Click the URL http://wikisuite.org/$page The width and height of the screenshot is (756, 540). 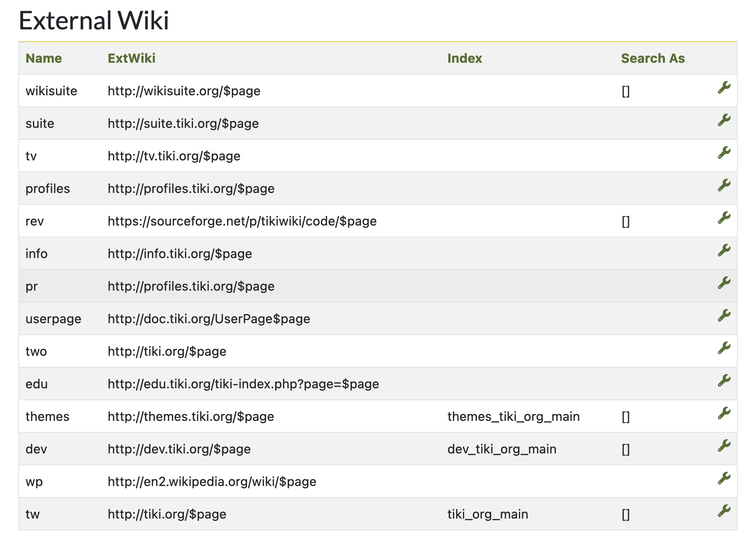click(184, 91)
